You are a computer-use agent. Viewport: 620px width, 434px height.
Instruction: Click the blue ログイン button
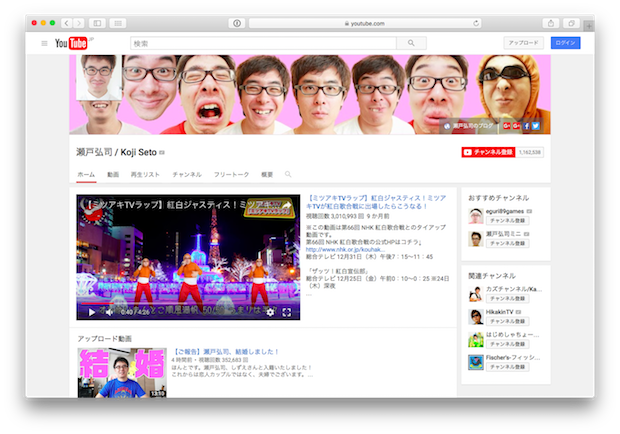pyautogui.click(x=565, y=43)
